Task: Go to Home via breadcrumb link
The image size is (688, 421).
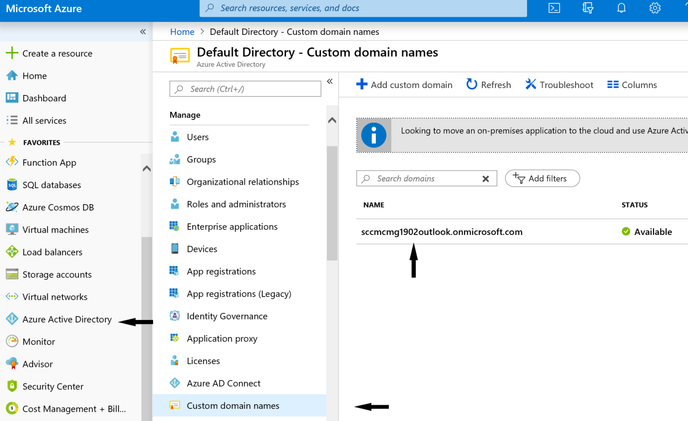Action: click(182, 32)
